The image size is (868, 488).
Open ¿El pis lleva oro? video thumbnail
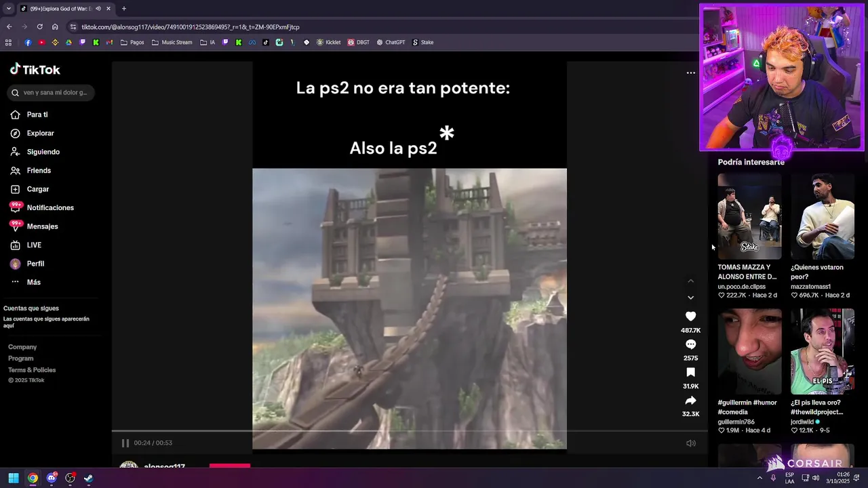tap(823, 352)
